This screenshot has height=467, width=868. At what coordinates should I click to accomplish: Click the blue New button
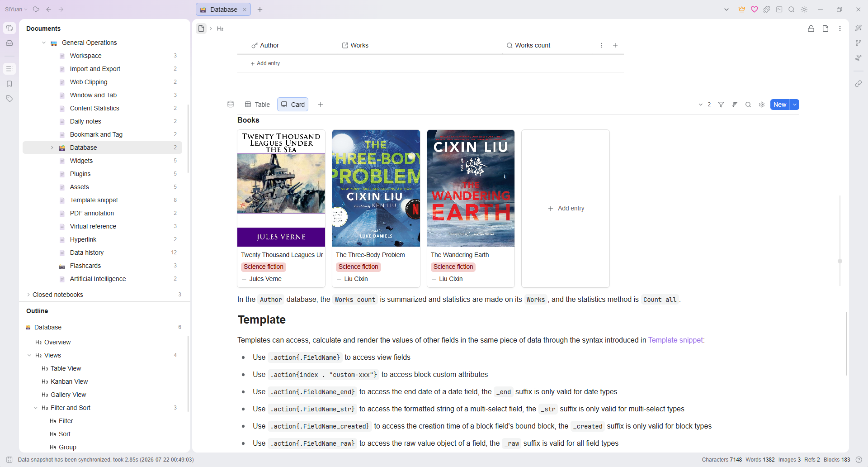click(x=780, y=105)
